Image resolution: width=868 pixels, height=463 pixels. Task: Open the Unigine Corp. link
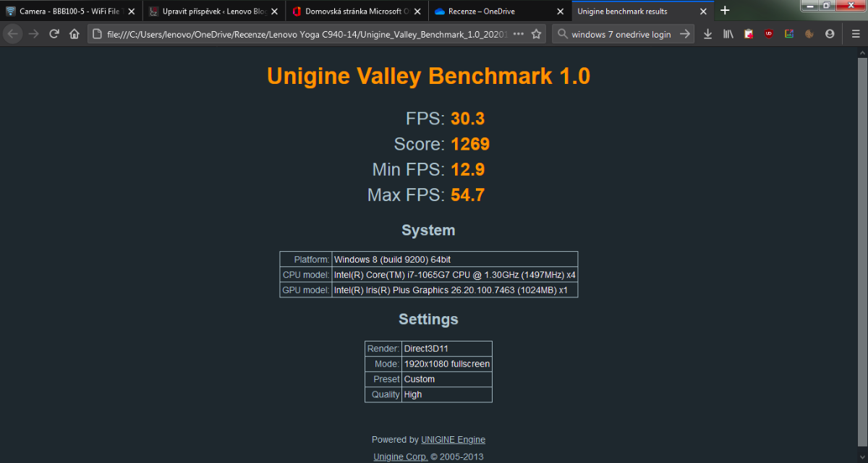400,456
